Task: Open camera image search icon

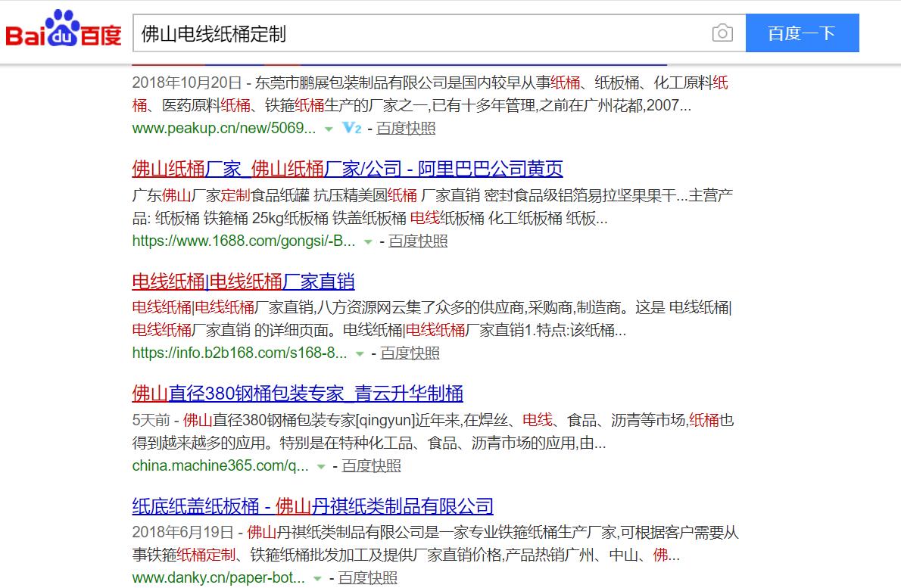Action: tap(722, 33)
